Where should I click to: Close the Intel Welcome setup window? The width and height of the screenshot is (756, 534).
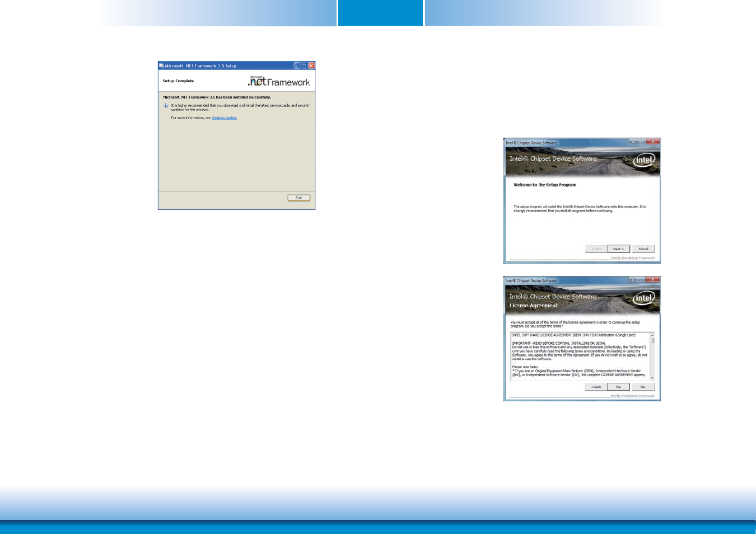(x=652, y=142)
